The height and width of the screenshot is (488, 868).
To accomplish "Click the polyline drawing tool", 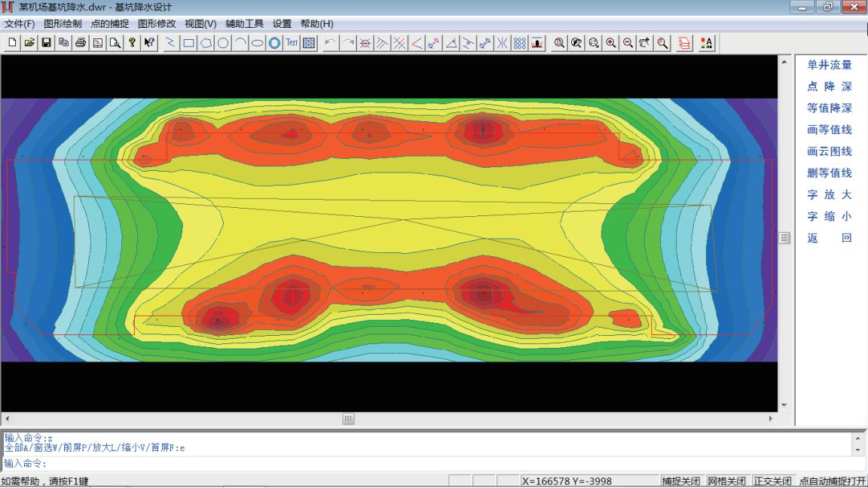I will [x=170, y=44].
